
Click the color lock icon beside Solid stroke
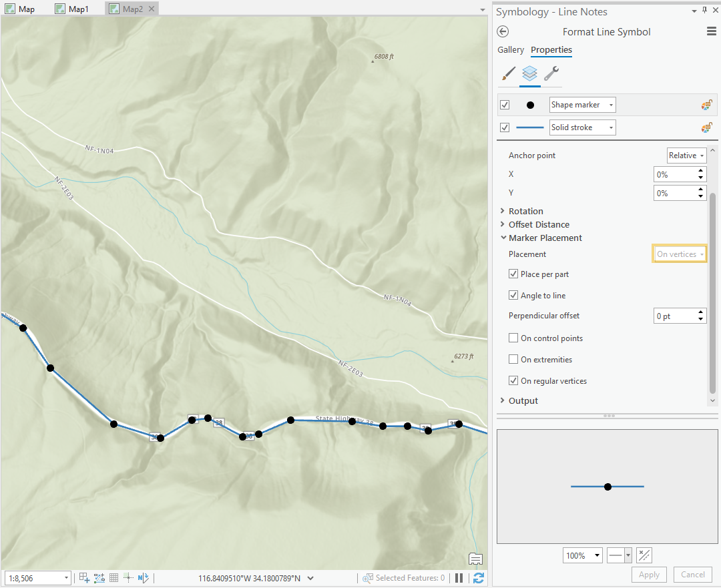tap(706, 127)
